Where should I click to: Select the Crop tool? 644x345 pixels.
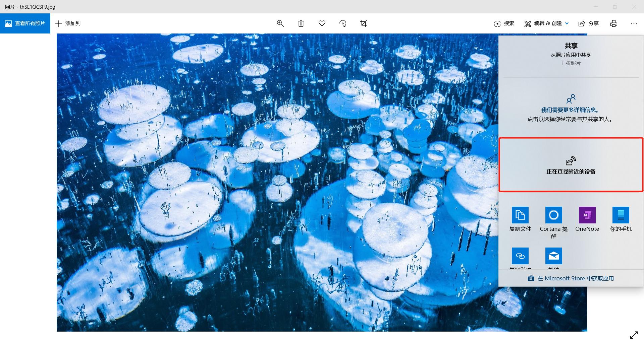[363, 23]
